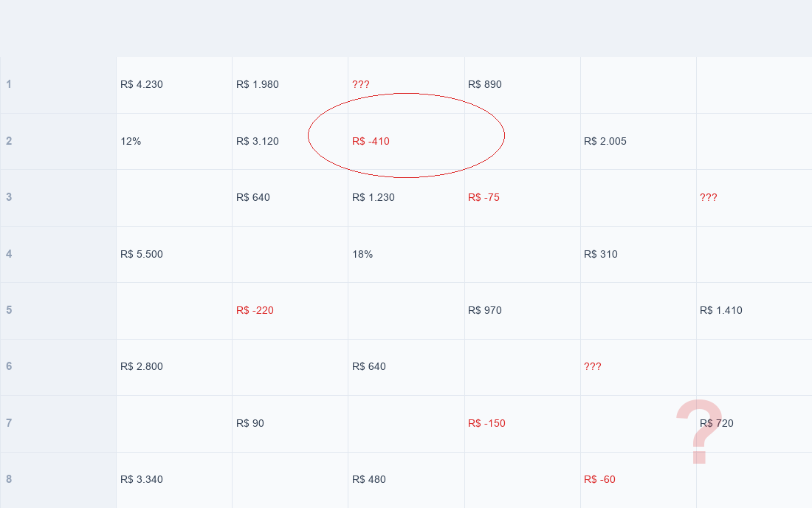Select row header 7

pyautogui.click(x=58, y=424)
